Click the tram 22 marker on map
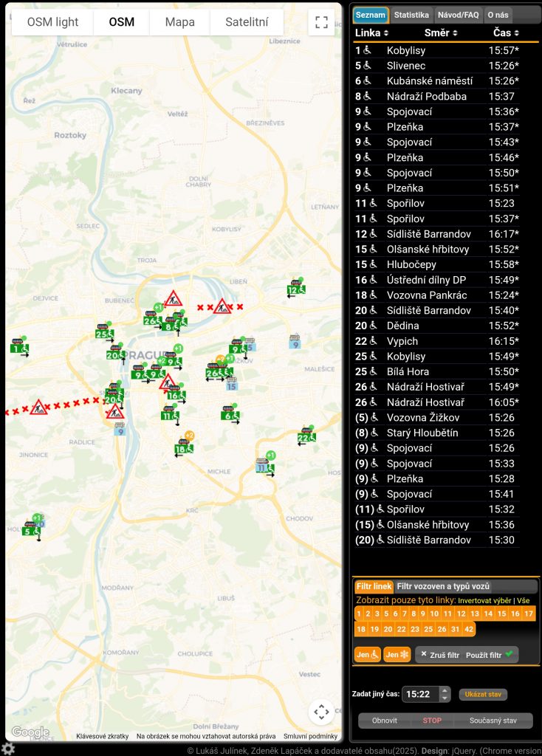The height and width of the screenshot is (756, 542). click(x=306, y=437)
